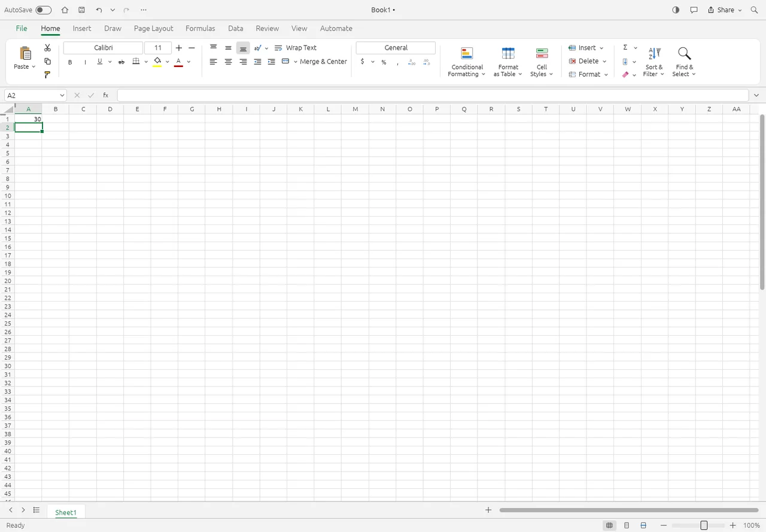Toggle italic formatting
Screen dimensions: 766x532
(x=85, y=62)
